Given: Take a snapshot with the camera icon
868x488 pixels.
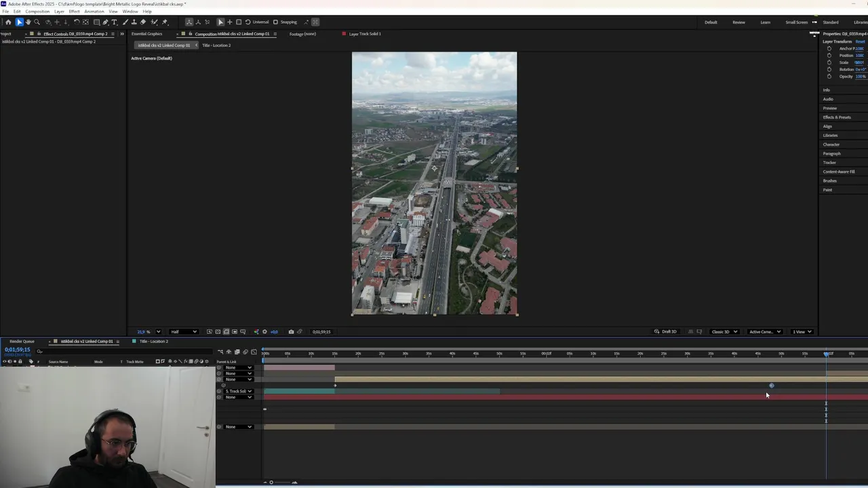Looking at the screenshot, I should [291, 332].
